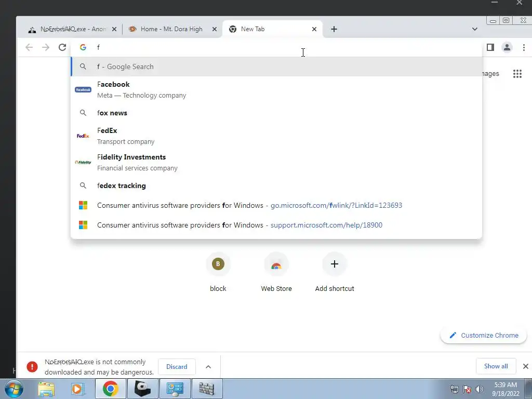Click the red download warning icon
Screen dimensions: 532x399
coord(32,367)
